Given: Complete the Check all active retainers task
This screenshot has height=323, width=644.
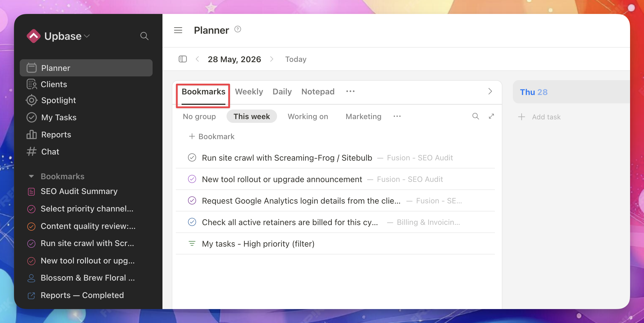Looking at the screenshot, I should click(192, 222).
